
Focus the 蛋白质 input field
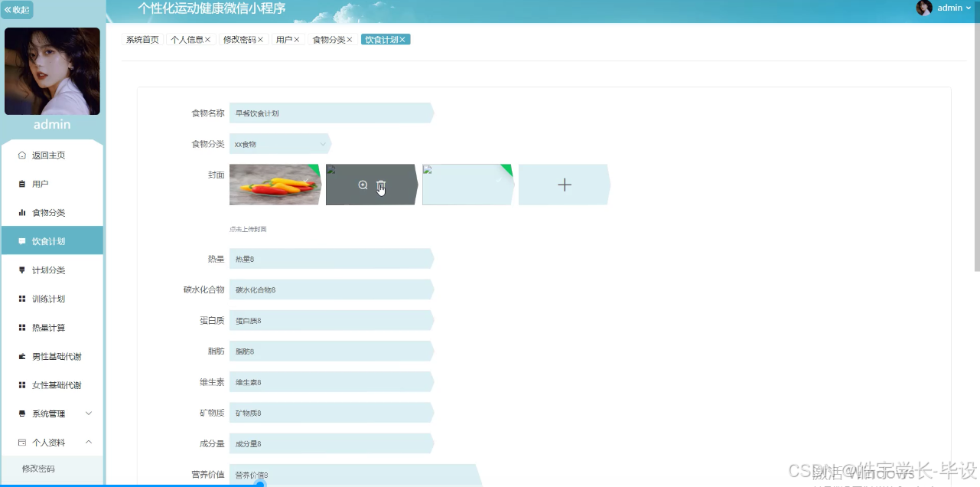pyautogui.click(x=331, y=320)
